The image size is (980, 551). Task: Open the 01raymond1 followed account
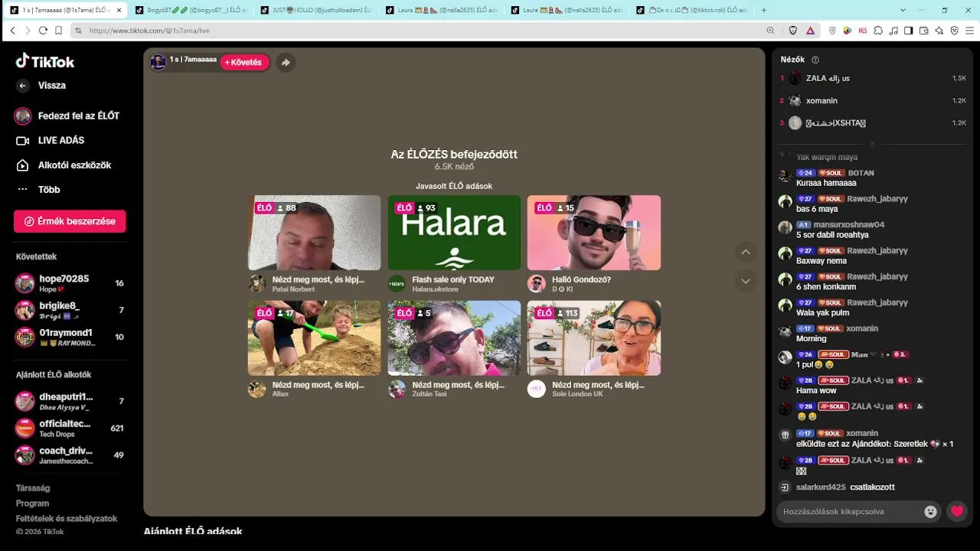(x=70, y=337)
